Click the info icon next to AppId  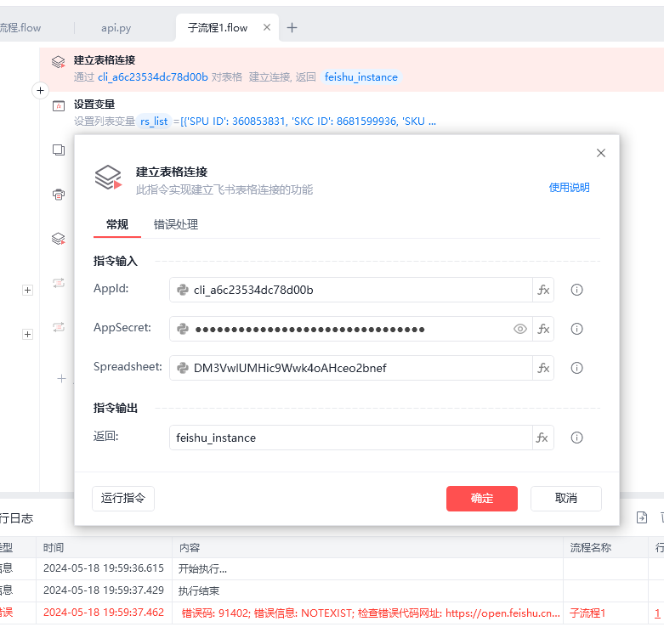[576, 290]
